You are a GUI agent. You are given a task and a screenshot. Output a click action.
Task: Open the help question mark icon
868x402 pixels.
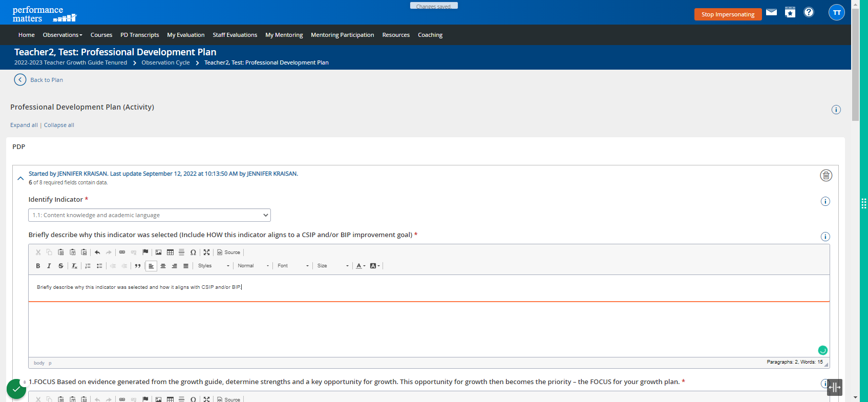(809, 12)
